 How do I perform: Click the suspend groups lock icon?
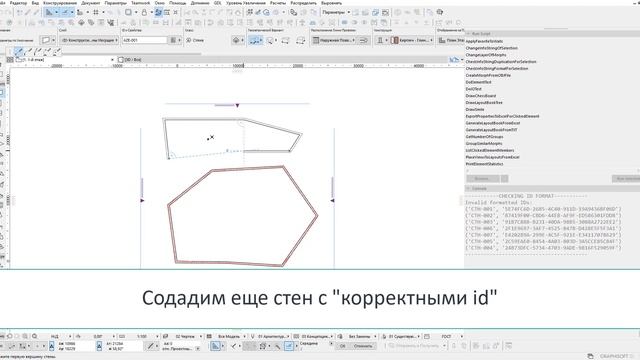144,12
